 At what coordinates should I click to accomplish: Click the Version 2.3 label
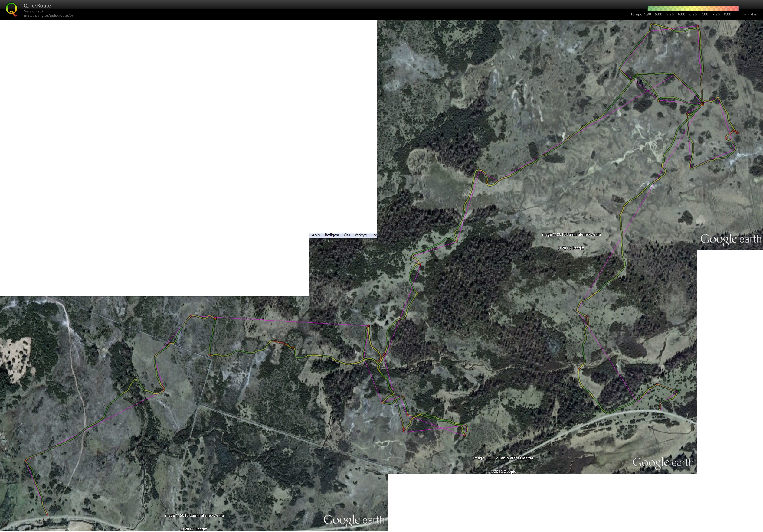(33, 11)
